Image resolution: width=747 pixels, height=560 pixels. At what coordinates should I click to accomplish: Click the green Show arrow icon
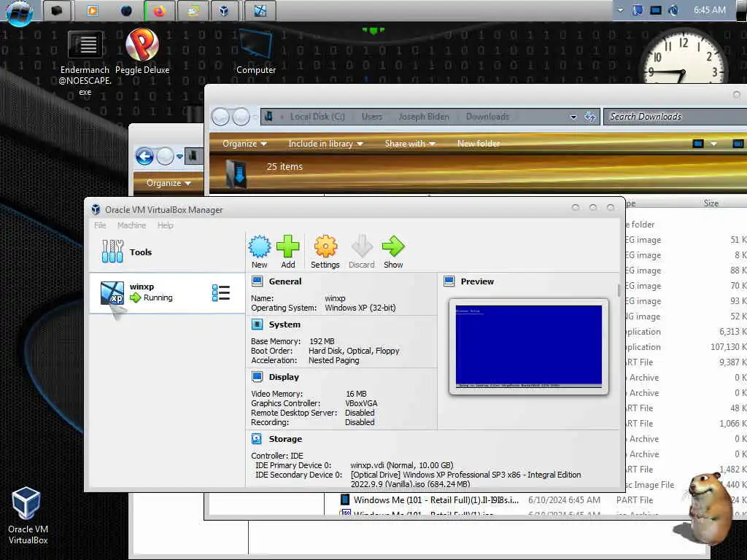(x=393, y=252)
